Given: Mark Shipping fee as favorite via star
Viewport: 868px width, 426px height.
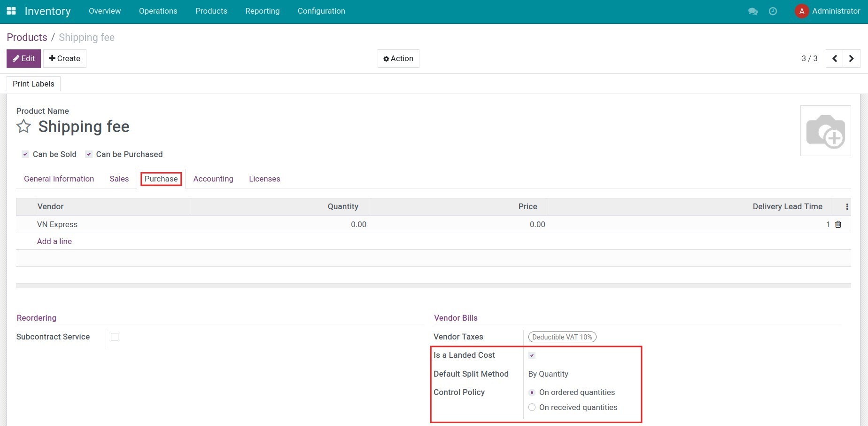Looking at the screenshot, I should tap(23, 126).
